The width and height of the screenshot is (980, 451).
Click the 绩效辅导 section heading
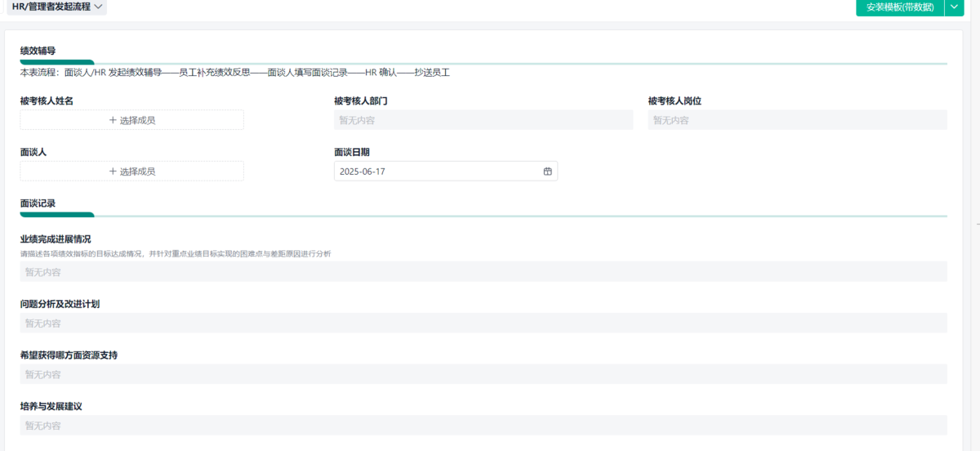(x=38, y=51)
